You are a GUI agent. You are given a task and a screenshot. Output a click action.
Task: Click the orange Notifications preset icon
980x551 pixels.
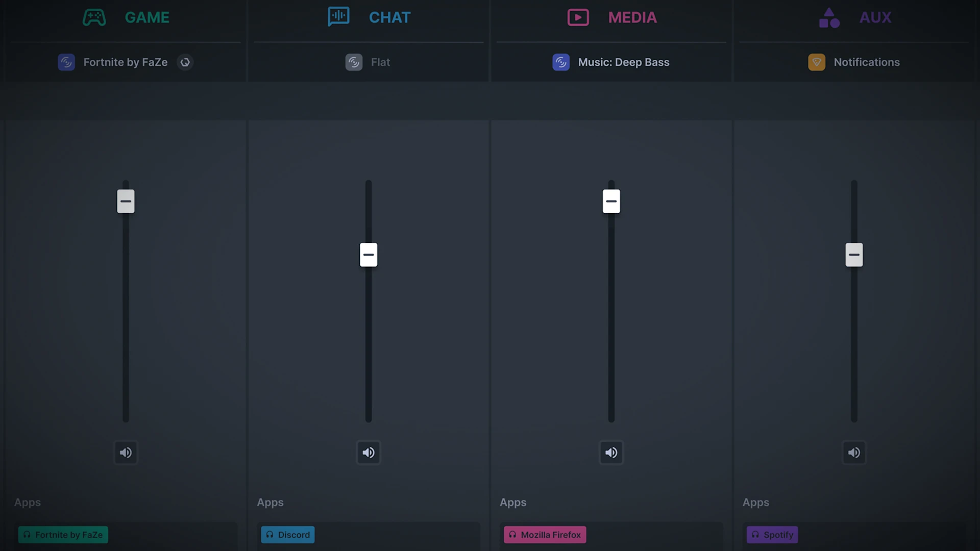tap(817, 62)
